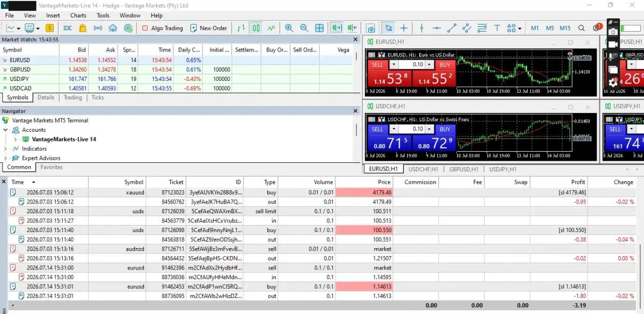The height and width of the screenshot is (314, 644).
Task: Open the Insert menu
Action: point(53,16)
